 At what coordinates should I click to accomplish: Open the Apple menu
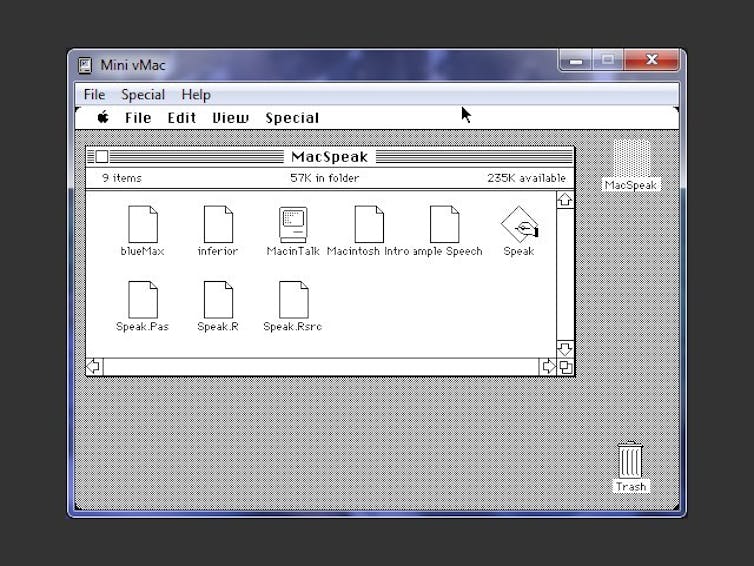coord(102,117)
